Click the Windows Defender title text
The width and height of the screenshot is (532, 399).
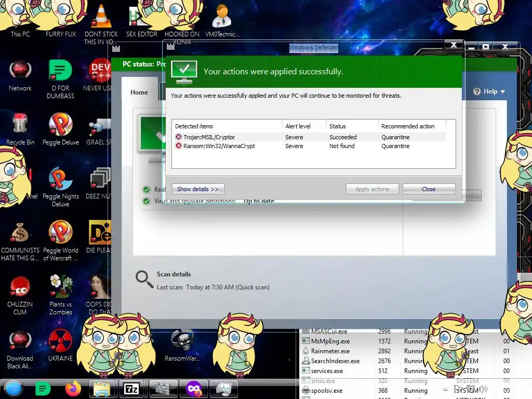point(313,48)
